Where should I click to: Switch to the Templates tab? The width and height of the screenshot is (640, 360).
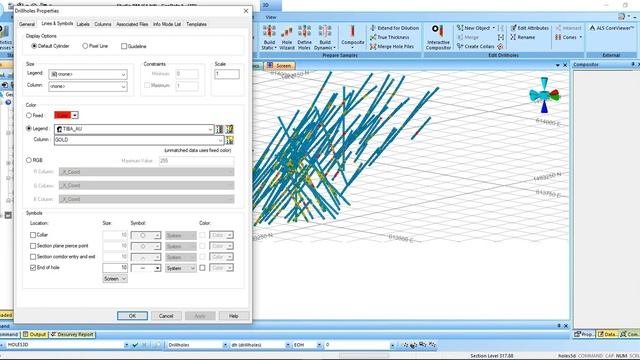pos(196,24)
